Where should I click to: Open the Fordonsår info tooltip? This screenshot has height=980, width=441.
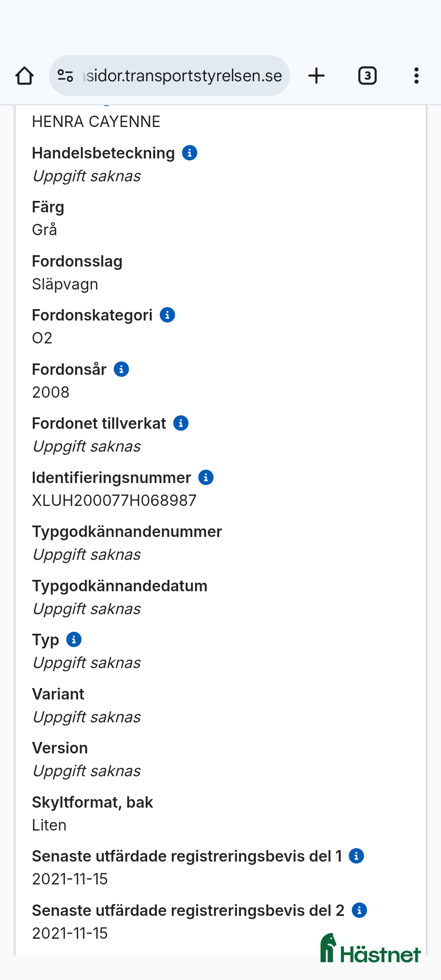(121, 369)
